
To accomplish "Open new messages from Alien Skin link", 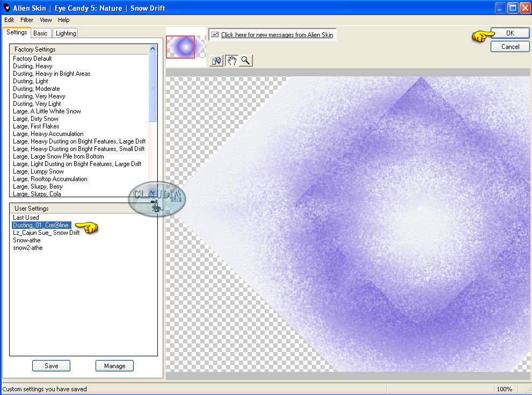I will tap(277, 34).
